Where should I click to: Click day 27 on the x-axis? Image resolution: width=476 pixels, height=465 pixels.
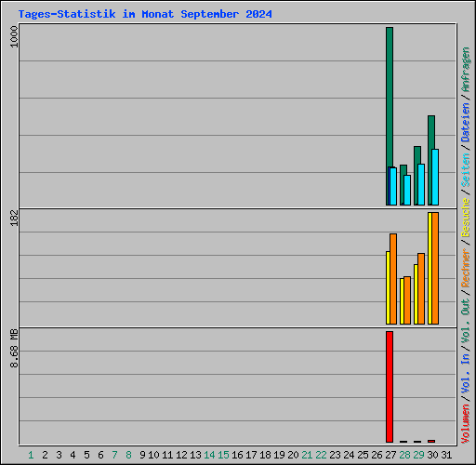[390, 455]
